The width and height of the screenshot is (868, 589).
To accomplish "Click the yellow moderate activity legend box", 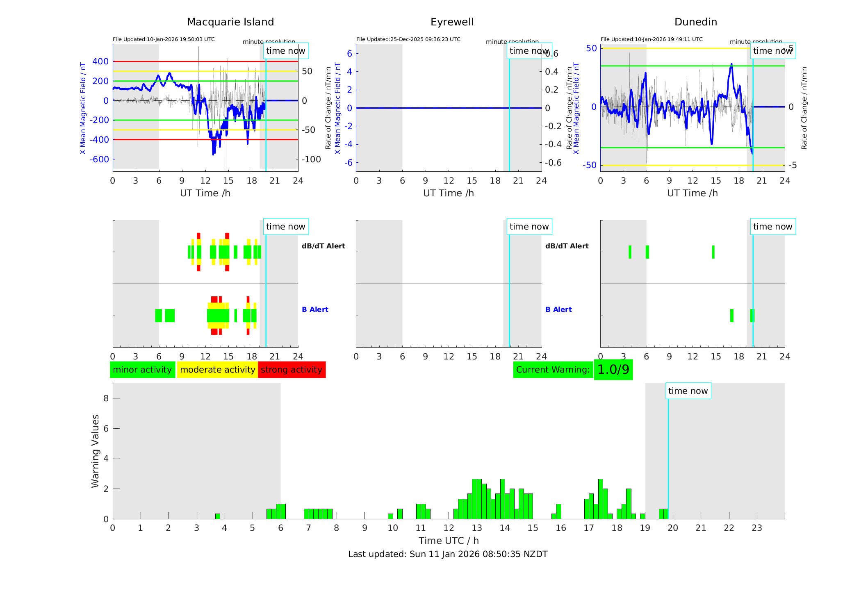I will (x=217, y=370).
